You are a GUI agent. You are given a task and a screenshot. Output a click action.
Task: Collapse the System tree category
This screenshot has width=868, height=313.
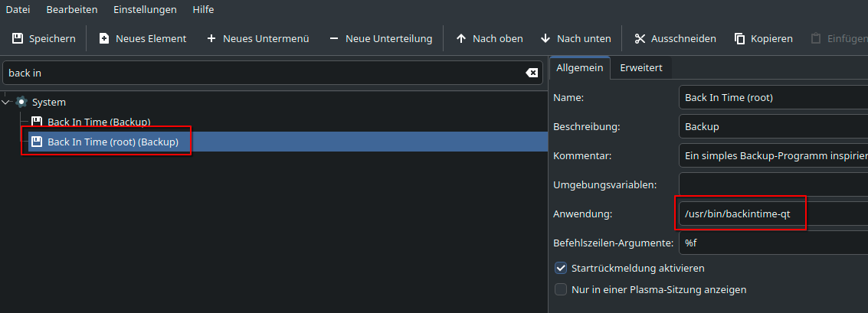6,103
